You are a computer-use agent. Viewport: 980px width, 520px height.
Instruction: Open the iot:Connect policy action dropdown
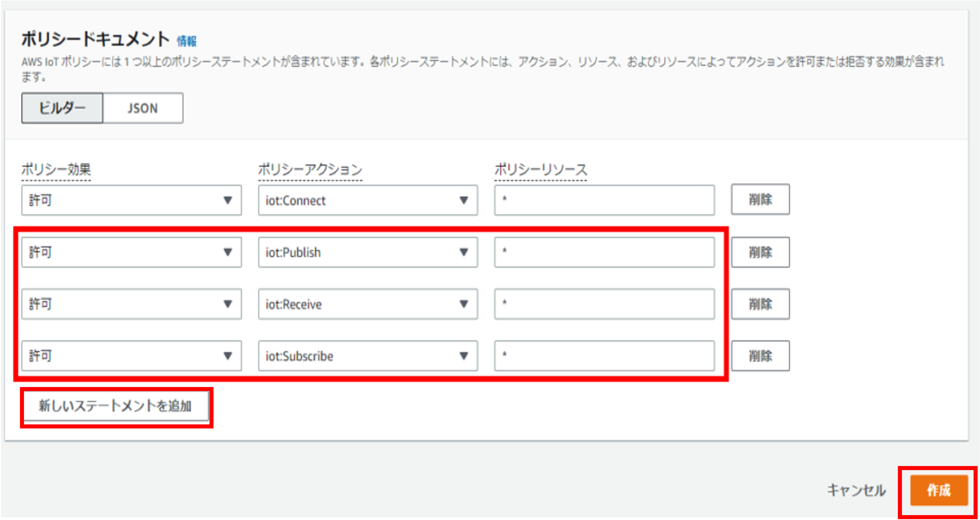tap(368, 200)
